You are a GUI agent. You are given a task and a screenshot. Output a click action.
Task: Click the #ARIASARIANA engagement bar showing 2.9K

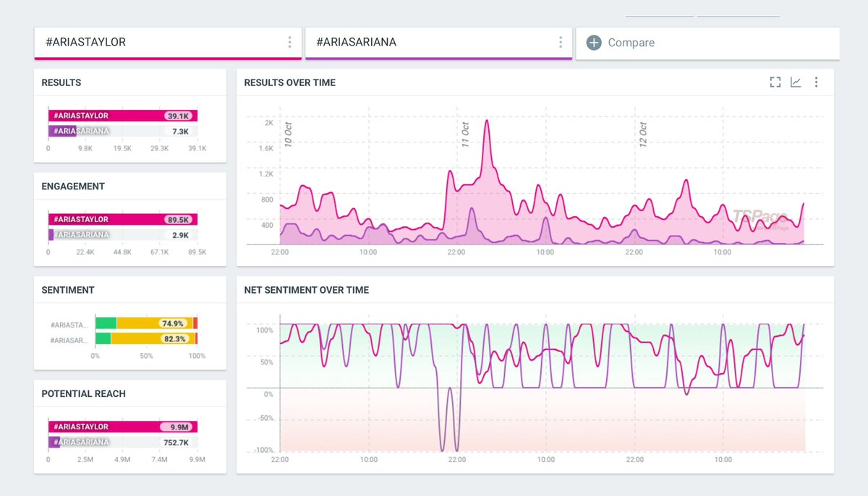click(x=123, y=234)
